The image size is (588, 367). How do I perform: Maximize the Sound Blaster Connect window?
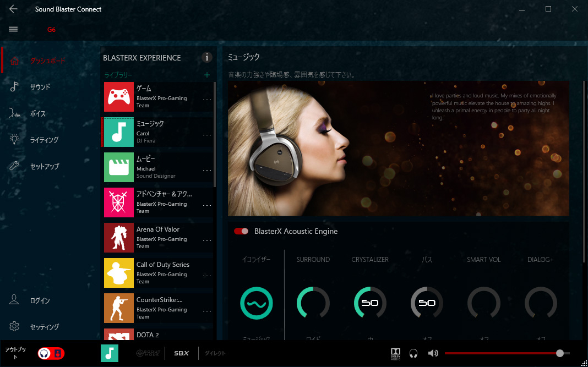pos(548,9)
